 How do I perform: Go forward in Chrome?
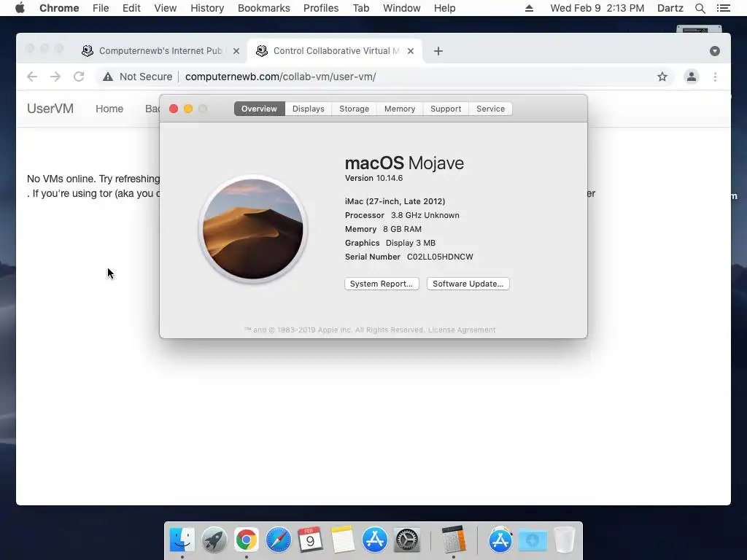tap(55, 77)
